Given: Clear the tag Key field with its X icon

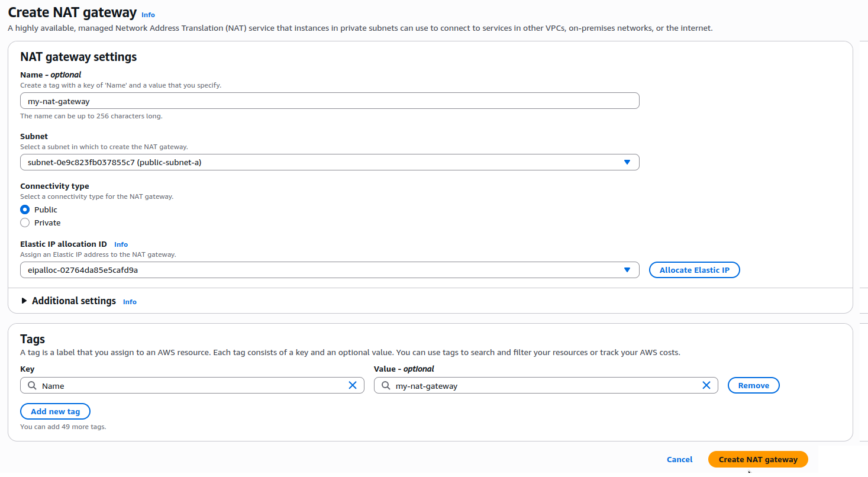Looking at the screenshot, I should (x=353, y=385).
